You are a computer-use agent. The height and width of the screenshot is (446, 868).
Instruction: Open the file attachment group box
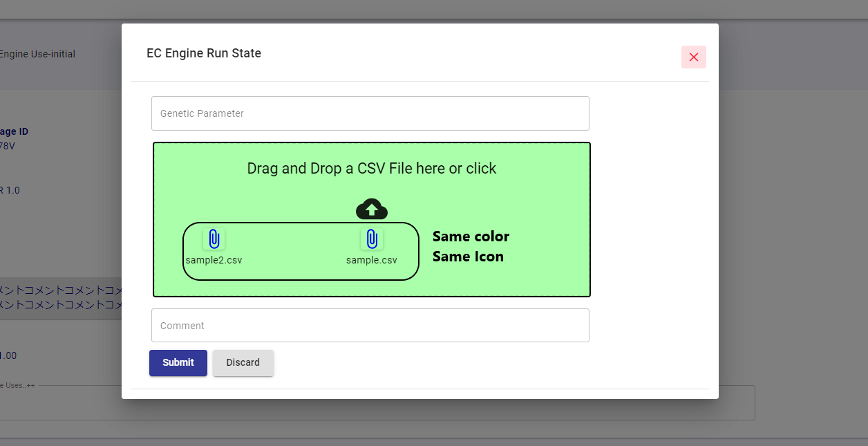301,251
